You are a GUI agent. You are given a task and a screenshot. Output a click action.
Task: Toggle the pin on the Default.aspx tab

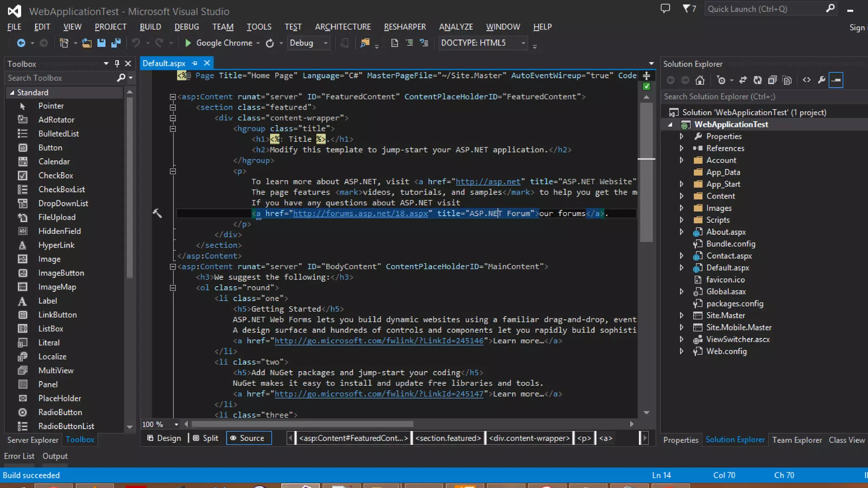pyautogui.click(x=195, y=63)
